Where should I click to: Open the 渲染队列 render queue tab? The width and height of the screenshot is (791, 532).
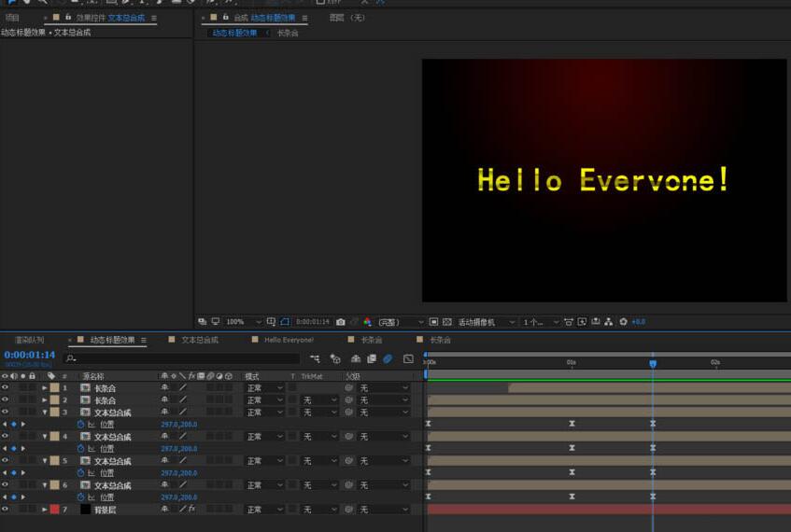(29, 341)
